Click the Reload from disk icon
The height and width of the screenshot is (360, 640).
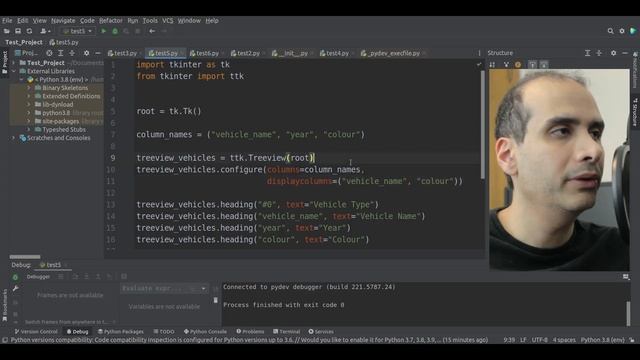coord(29,31)
